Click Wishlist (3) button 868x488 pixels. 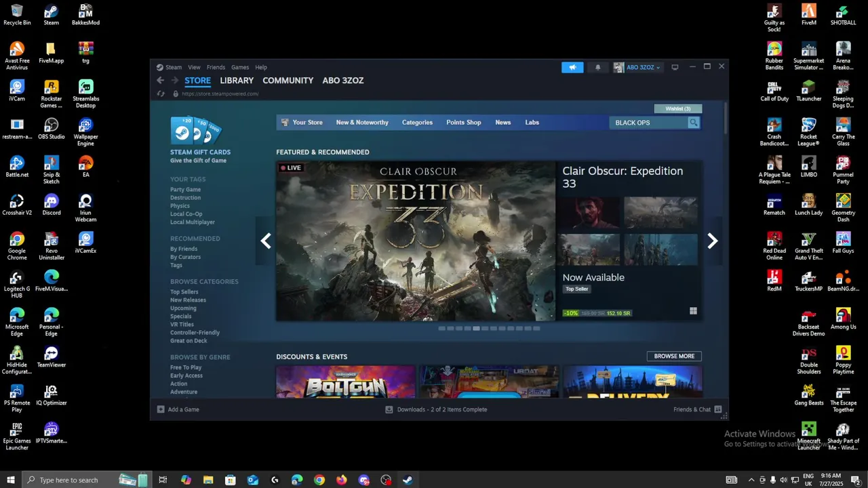point(678,108)
